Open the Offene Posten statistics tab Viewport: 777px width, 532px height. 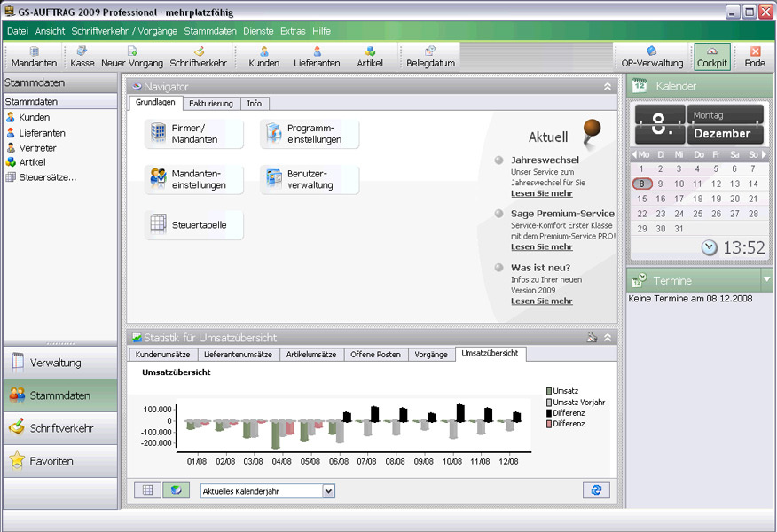click(x=375, y=355)
